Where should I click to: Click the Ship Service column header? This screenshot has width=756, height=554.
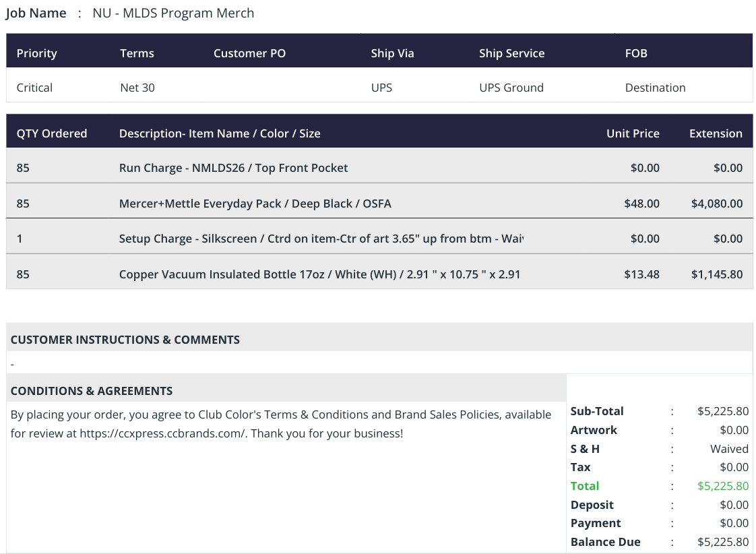[511, 53]
